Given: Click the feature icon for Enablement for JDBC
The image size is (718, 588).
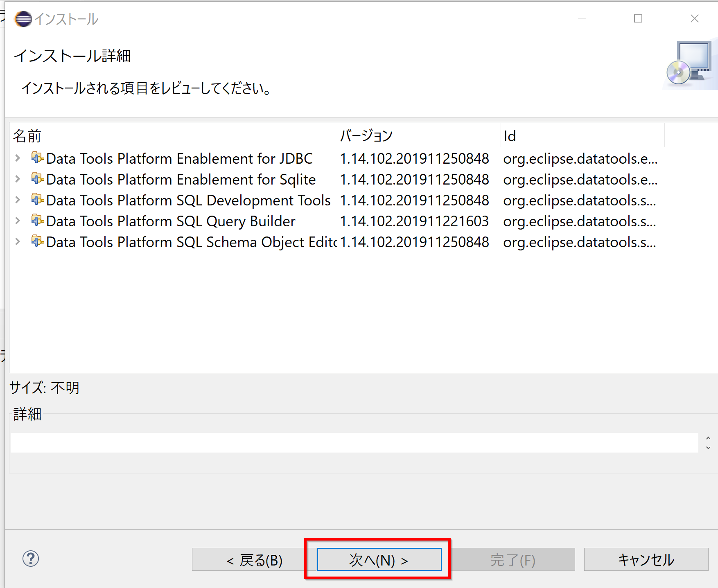Looking at the screenshot, I should [37, 158].
